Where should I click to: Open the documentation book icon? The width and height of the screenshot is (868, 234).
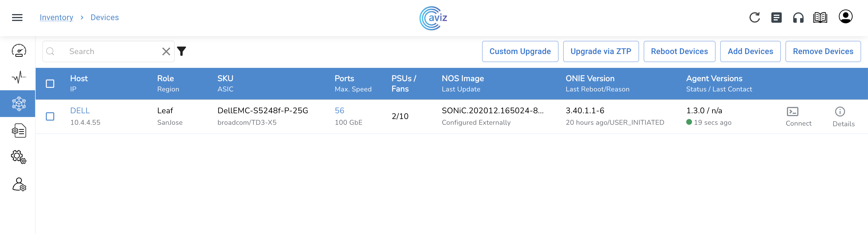coord(820,18)
